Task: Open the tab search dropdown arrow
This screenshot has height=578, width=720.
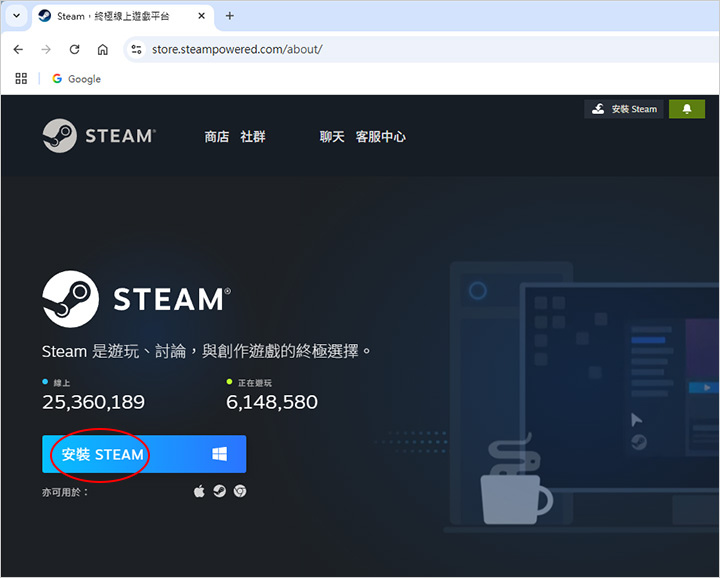Action: pyautogui.click(x=17, y=16)
